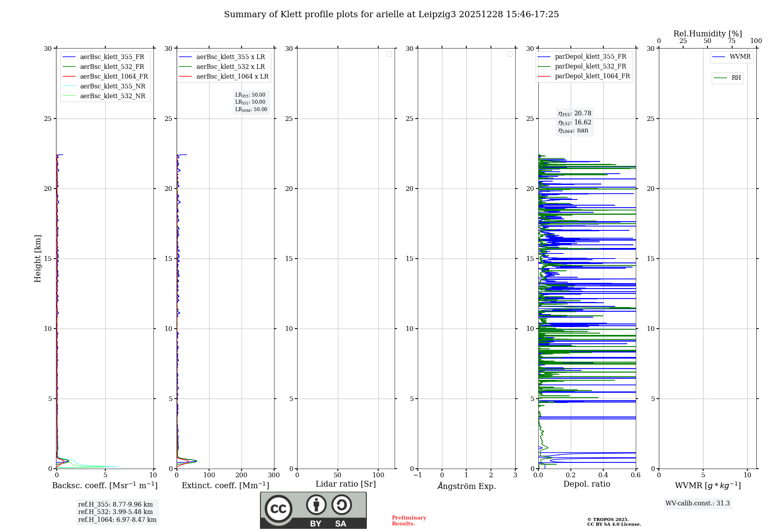Click the plot summary title text

(391, 14)
